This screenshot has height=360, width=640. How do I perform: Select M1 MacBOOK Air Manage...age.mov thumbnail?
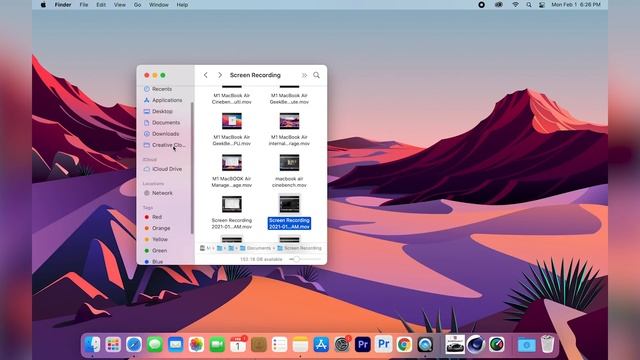[232, 163]
